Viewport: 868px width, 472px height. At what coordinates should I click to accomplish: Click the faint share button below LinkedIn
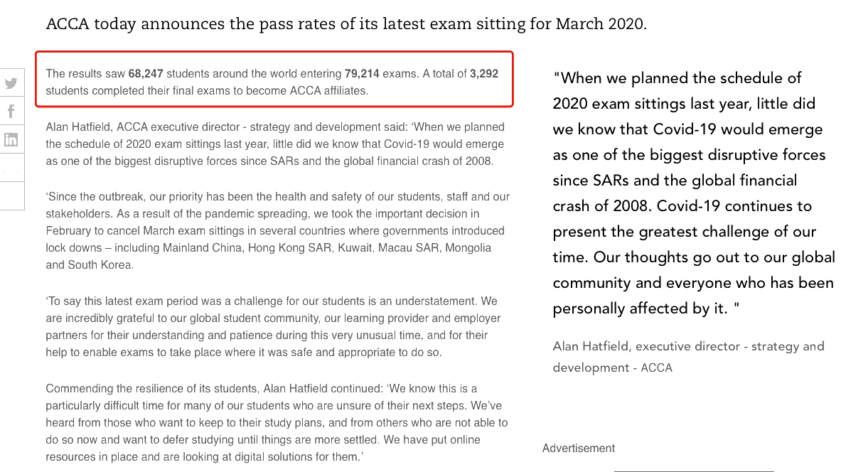click(x=11, y=168)
